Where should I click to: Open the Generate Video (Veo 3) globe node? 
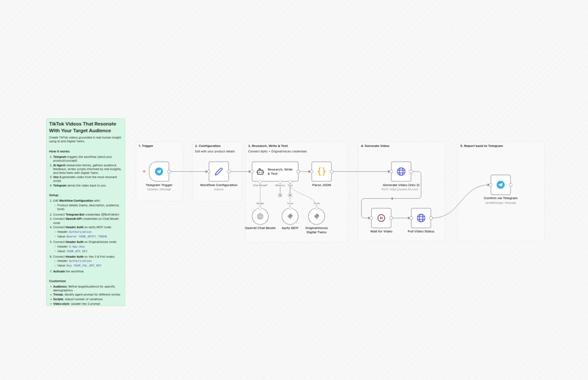pyautogui.click(x=401, y=171)
